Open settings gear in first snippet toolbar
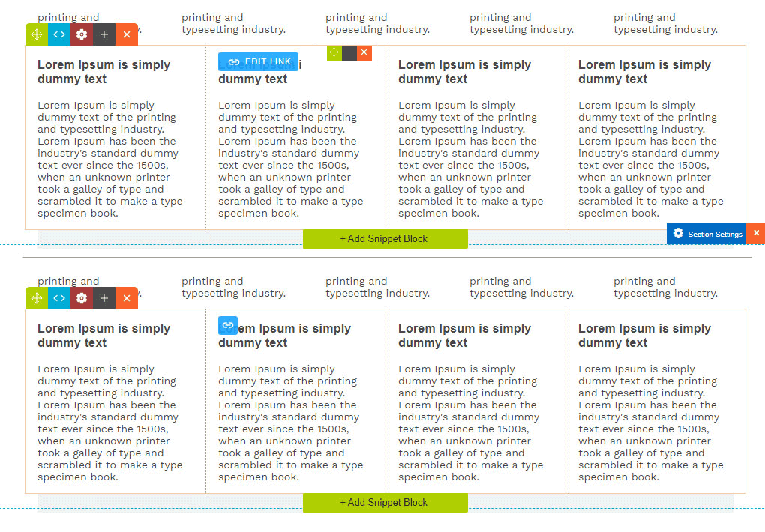This screenshot has width=765, height=532. pos(82,34)
